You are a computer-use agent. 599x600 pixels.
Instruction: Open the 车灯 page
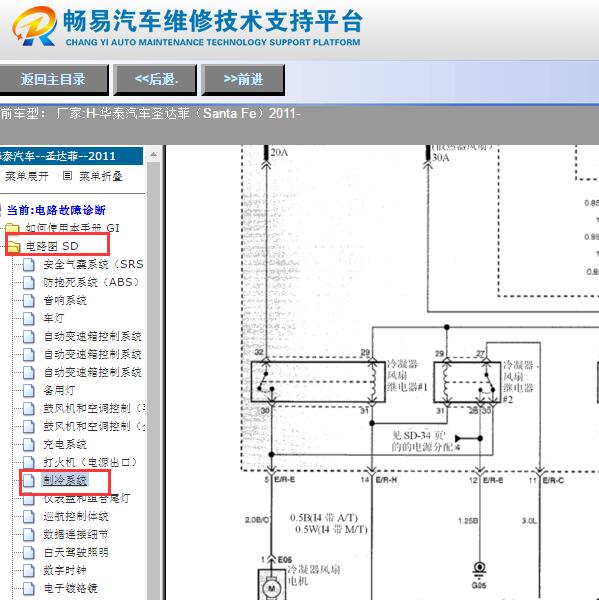(x=54, y=318)
